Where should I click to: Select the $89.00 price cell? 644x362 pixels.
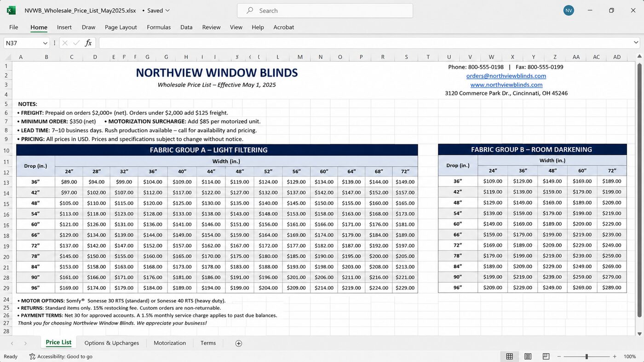coord(69,182)
